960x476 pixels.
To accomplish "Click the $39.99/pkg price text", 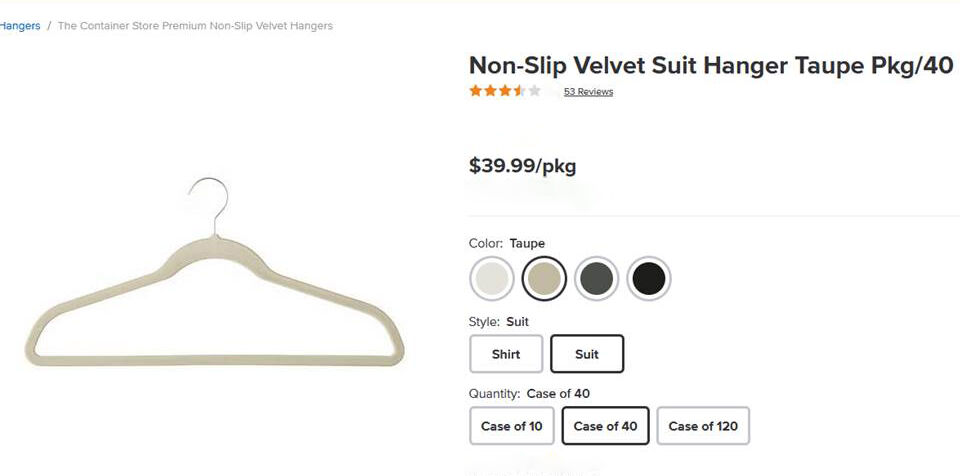I will click(x=522, y=166).
